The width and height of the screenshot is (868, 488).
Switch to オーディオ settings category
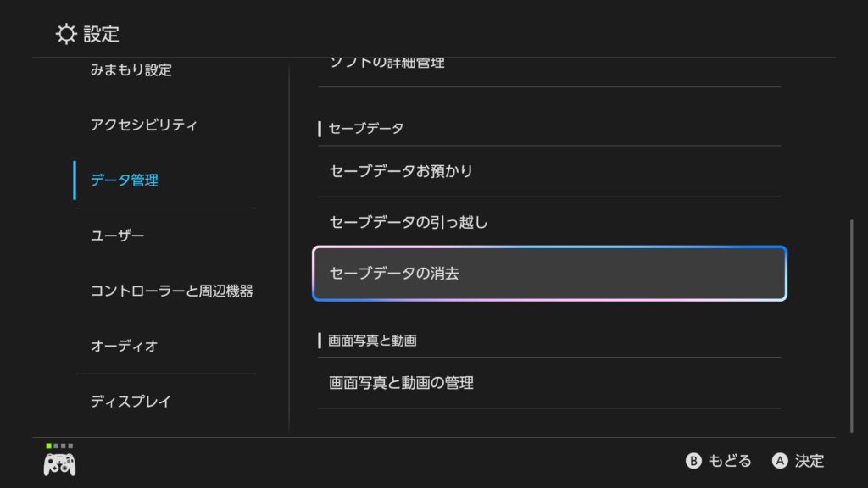(124, 347)
